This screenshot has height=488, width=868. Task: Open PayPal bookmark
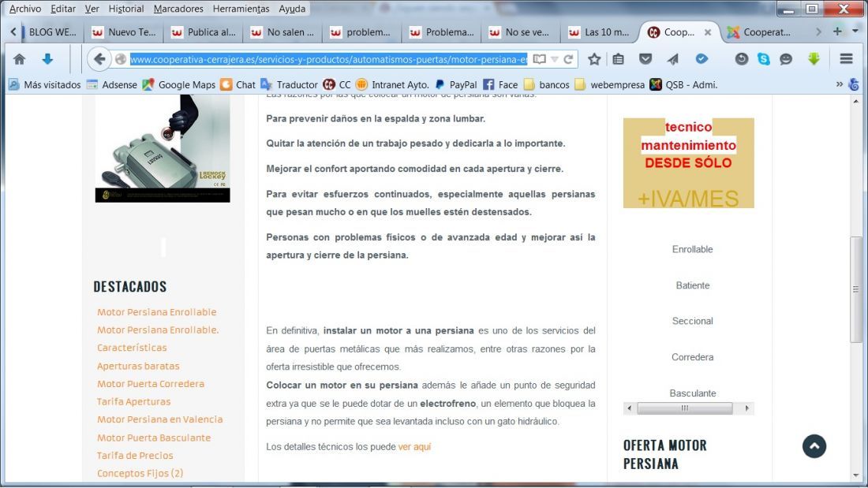pyautogui.click(x=455, y=84)
